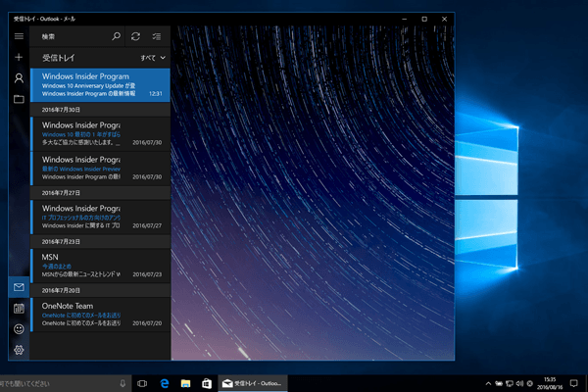The width and height of the screenshot is (588, 392).
Task: Open the clock showing 2016/08/16
Action: (x=550, y=383)
